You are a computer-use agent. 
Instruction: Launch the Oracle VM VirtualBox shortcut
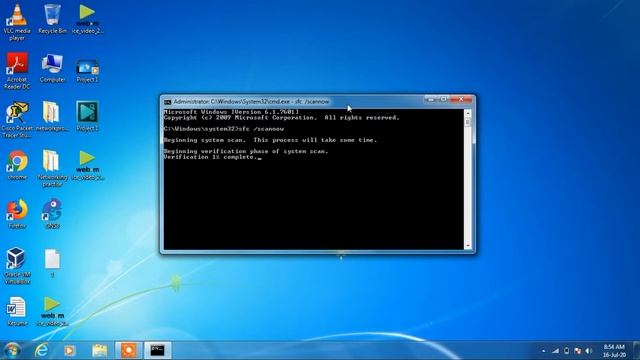pos(17,265)
